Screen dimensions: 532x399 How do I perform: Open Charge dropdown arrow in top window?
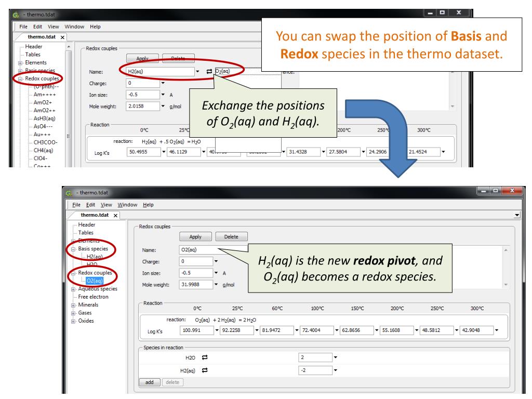[163, 83]
